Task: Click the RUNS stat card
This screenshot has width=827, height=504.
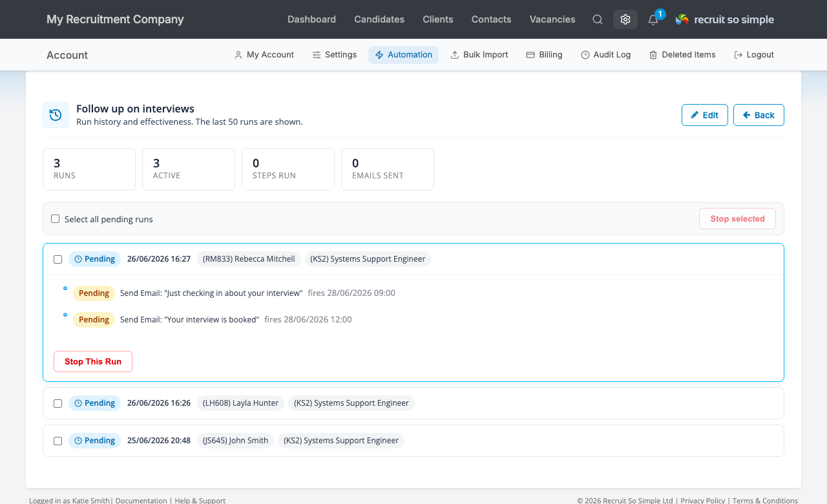Action: pos(89,169)
